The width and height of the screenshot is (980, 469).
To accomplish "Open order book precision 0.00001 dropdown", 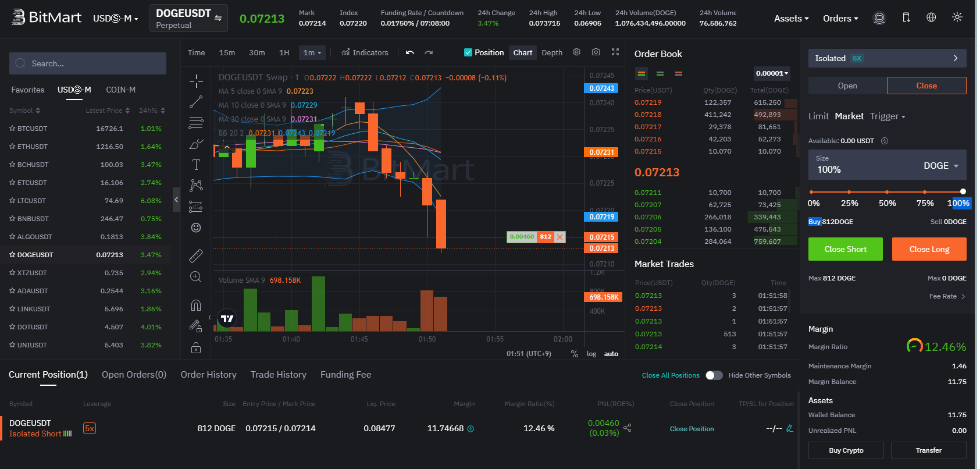I will coord(772,73).
